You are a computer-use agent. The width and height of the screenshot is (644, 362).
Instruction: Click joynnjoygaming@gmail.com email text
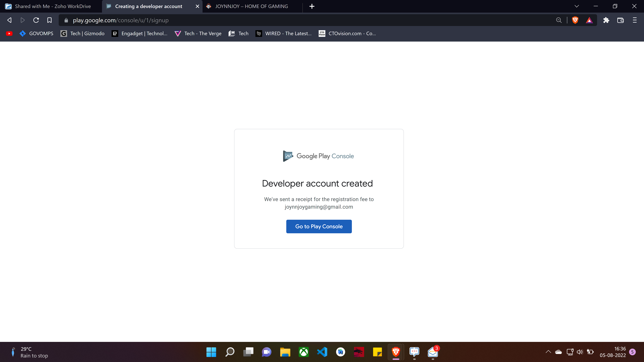click(319, 207)
